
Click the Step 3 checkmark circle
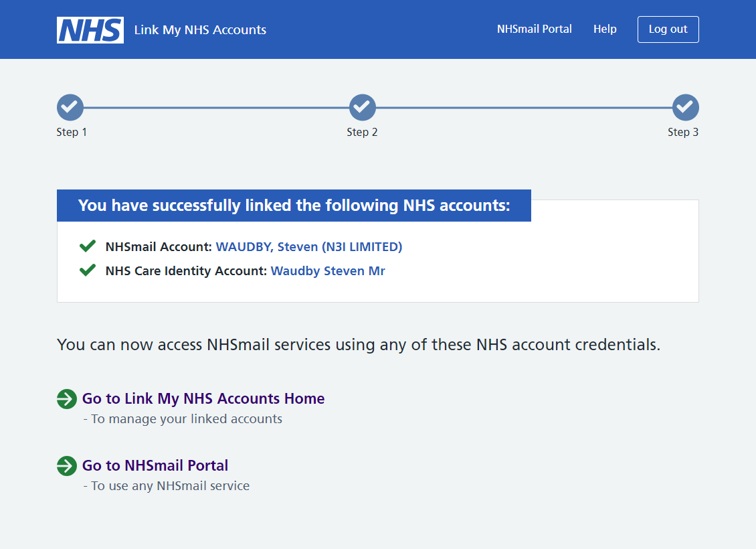coord(685,107)
